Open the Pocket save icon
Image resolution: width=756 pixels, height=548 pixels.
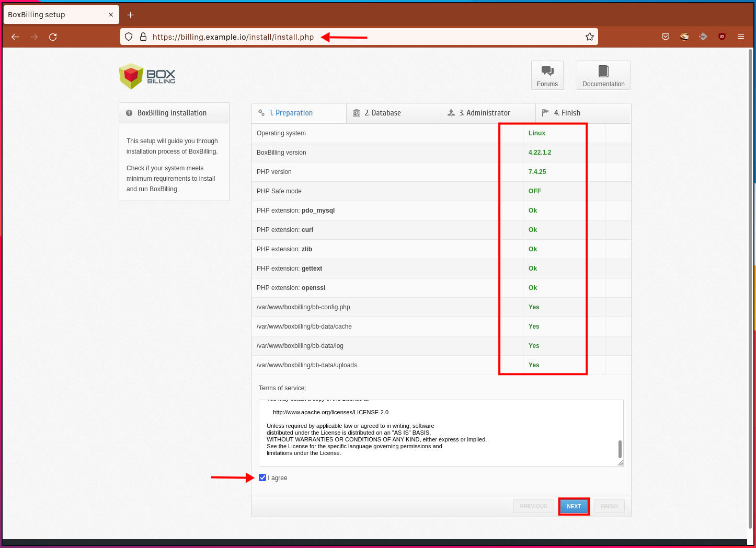[x=666, y=37]
